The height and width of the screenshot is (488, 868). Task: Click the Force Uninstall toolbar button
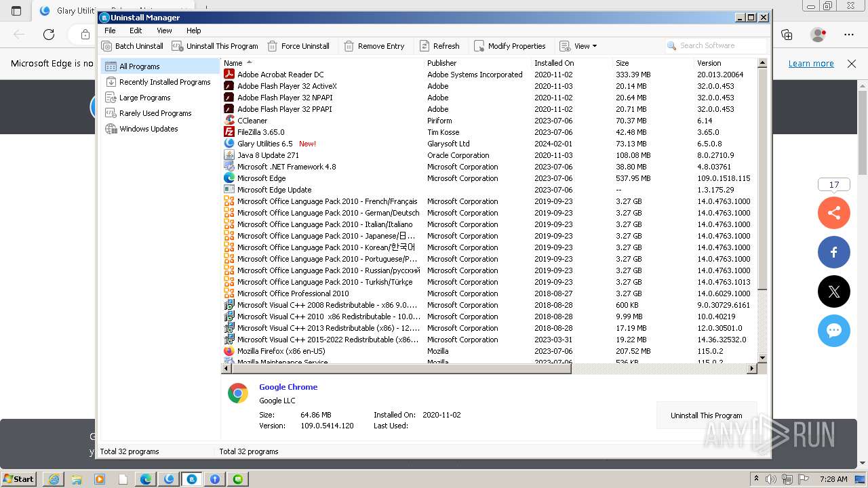click(298, 46)
